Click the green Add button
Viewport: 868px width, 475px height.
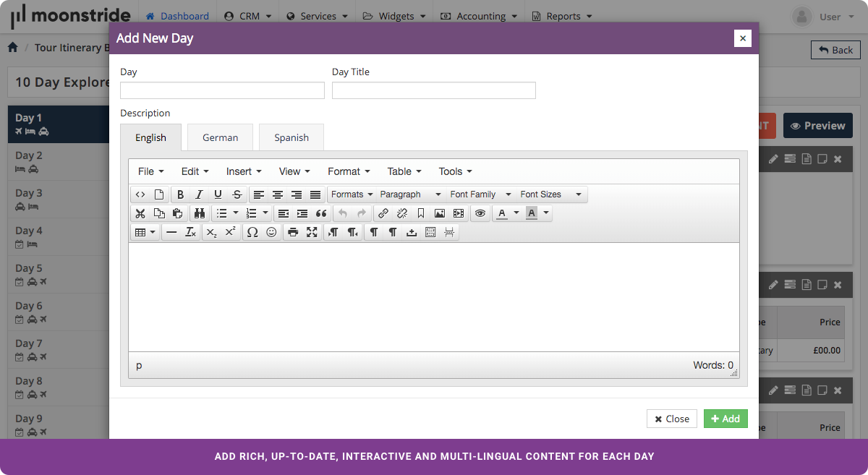(x=726, y=419)
